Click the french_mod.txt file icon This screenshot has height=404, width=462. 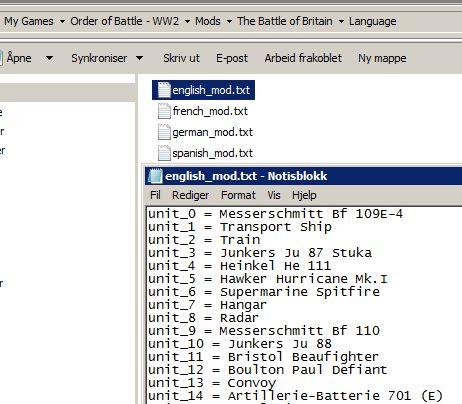(x=164, y=111)
